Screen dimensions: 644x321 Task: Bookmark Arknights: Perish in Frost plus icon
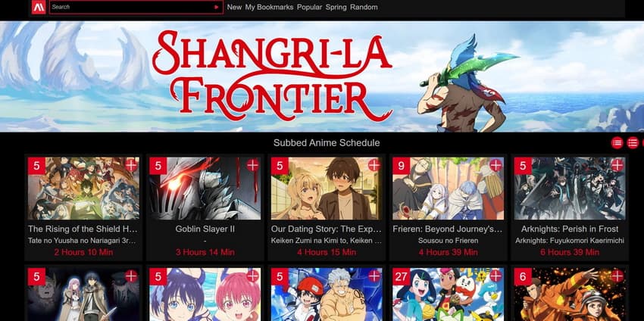tap(617, 166)
